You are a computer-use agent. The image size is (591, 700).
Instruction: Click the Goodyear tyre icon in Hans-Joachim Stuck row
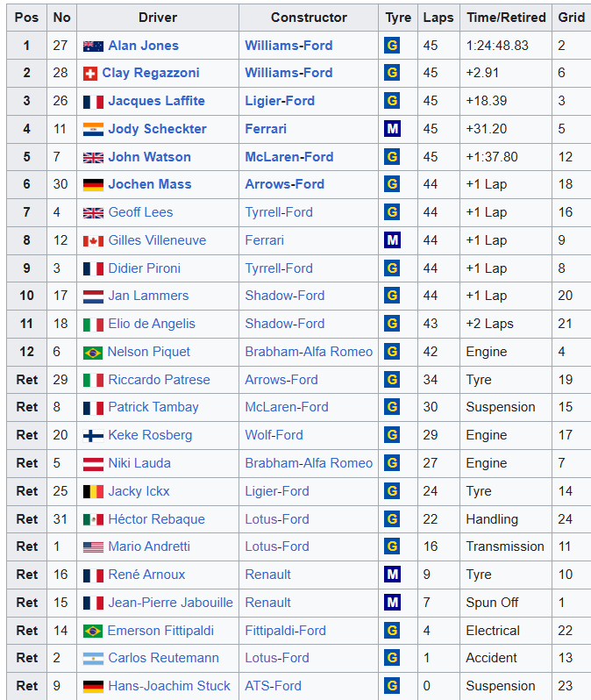tap(392, 686)
